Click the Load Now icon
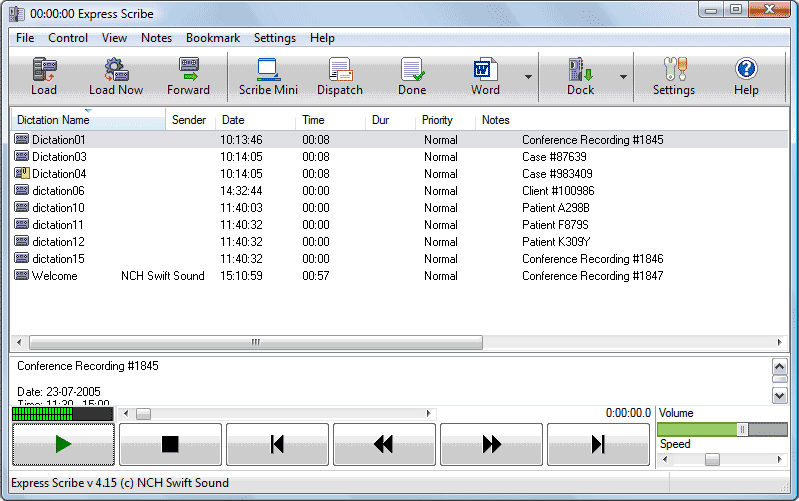 coord(116,77)
